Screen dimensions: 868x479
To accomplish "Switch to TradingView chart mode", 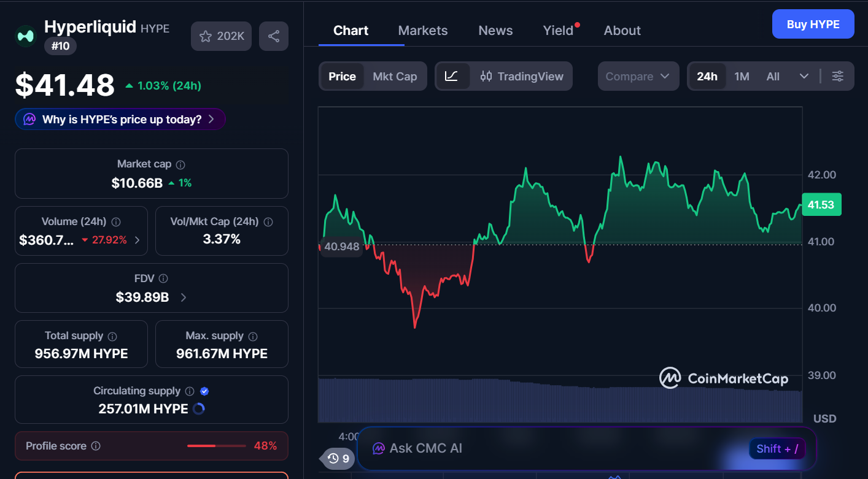I will (x=522, y=76).
